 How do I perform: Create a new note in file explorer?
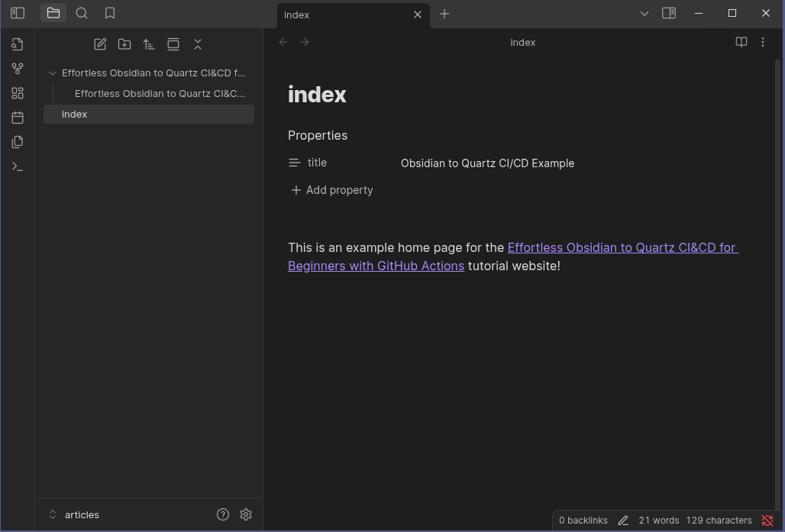coord(100,44)
